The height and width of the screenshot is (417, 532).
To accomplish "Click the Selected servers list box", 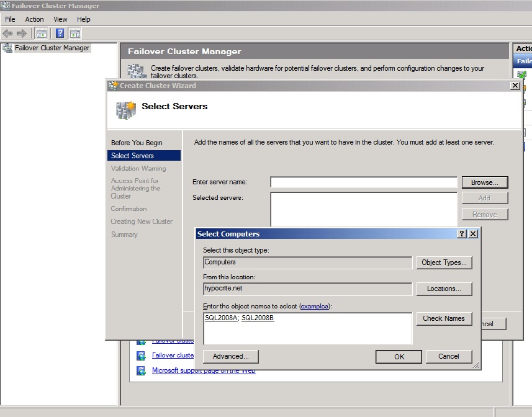I will [364, 210].
